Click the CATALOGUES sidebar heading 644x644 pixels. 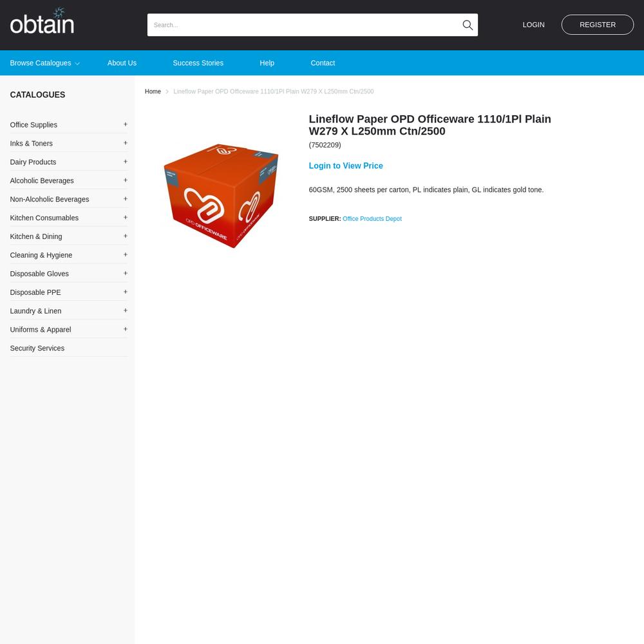coord(37,95)
